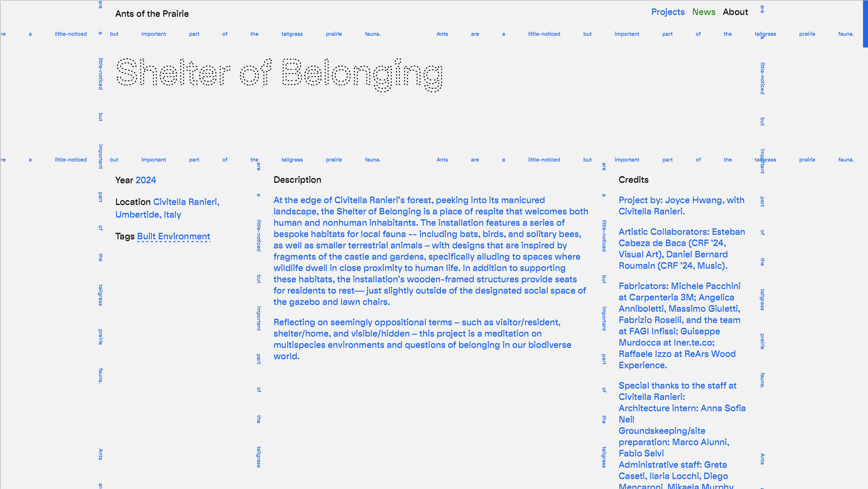Click the Location label
The height and width of the screenshot is (489, 868).
click(133, 202)
